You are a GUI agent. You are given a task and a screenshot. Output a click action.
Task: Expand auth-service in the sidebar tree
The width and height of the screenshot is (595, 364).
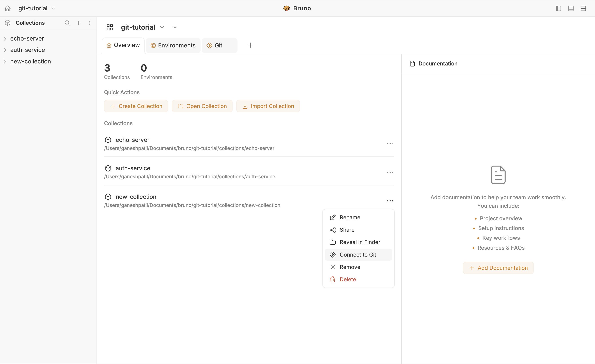tap(5, 50)
